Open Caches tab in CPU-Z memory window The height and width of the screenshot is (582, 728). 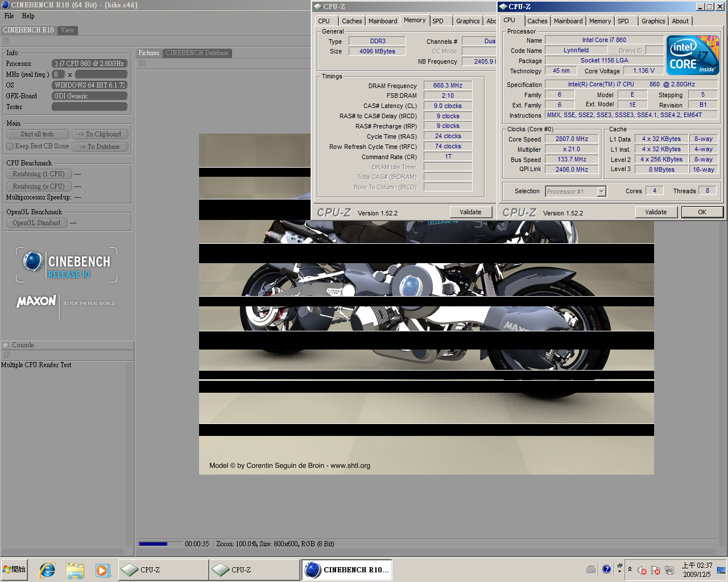click(352, 21)
